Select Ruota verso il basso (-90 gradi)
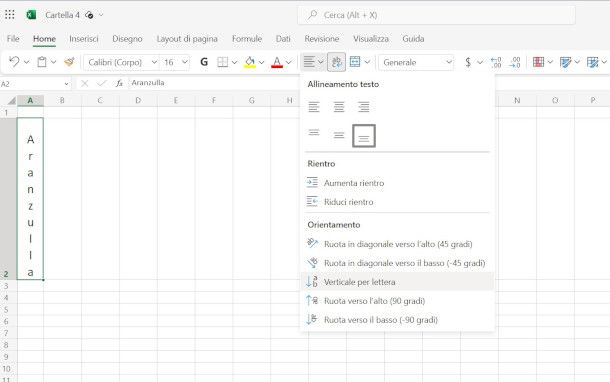This screenshot has height=382, width=610. (397, 320)
